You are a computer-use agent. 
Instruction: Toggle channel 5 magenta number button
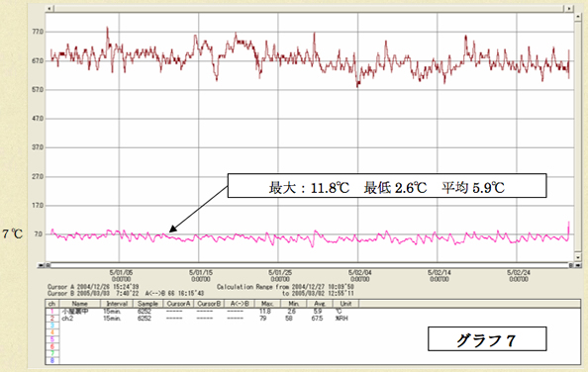click(x=52, y=339)
